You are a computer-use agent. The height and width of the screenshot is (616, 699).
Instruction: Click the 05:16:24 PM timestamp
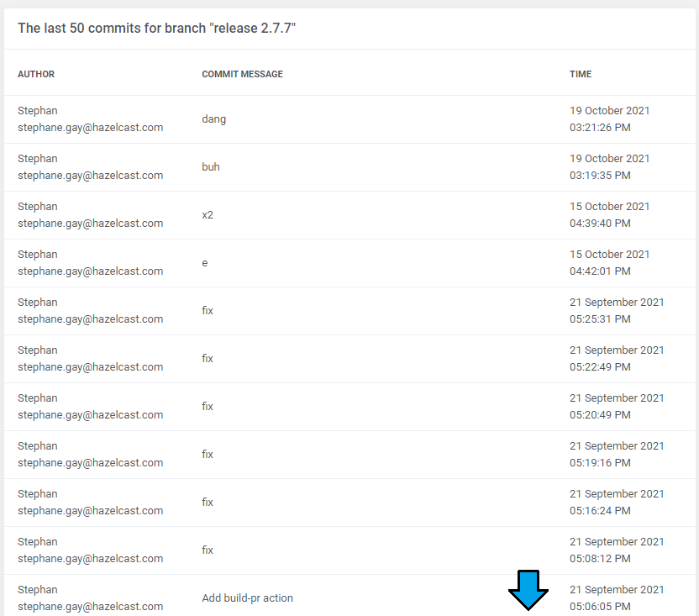click(600, 511)
